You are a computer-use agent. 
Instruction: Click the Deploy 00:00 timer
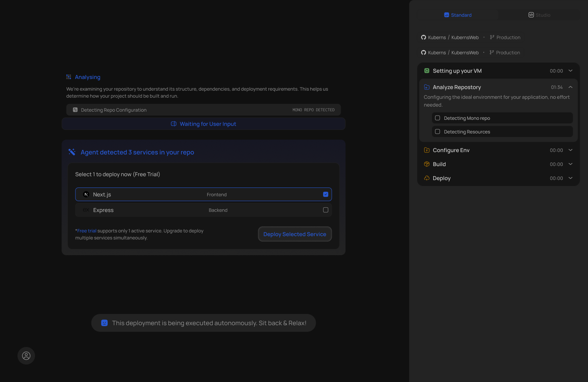click(556, 178)
